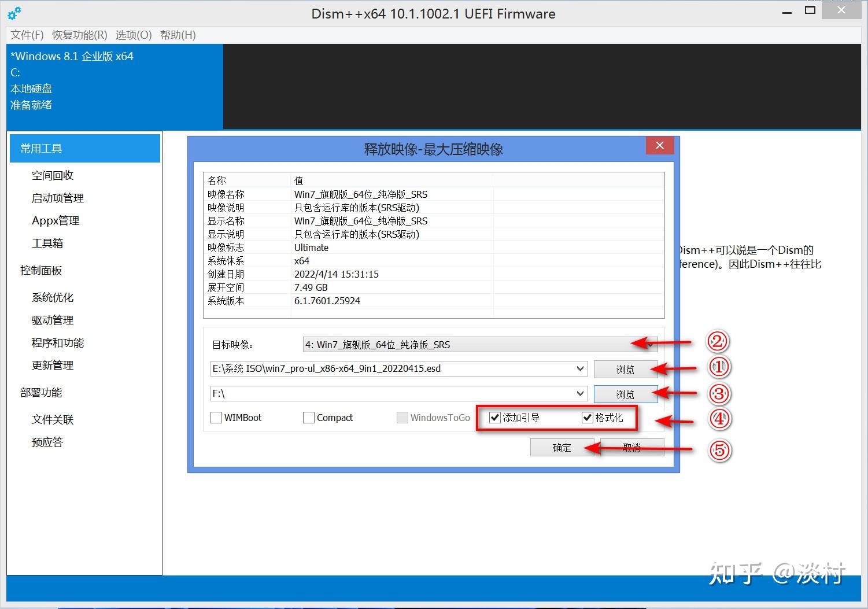Open 文件关联 under 部署功能

point(53,419)
